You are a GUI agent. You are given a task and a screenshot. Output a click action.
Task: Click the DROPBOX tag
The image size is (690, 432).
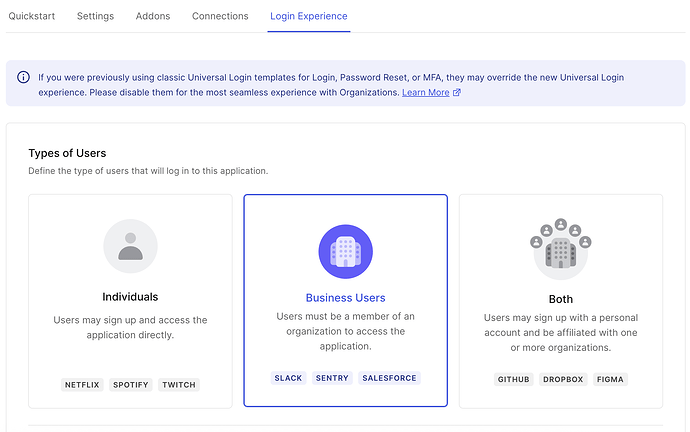563,379
